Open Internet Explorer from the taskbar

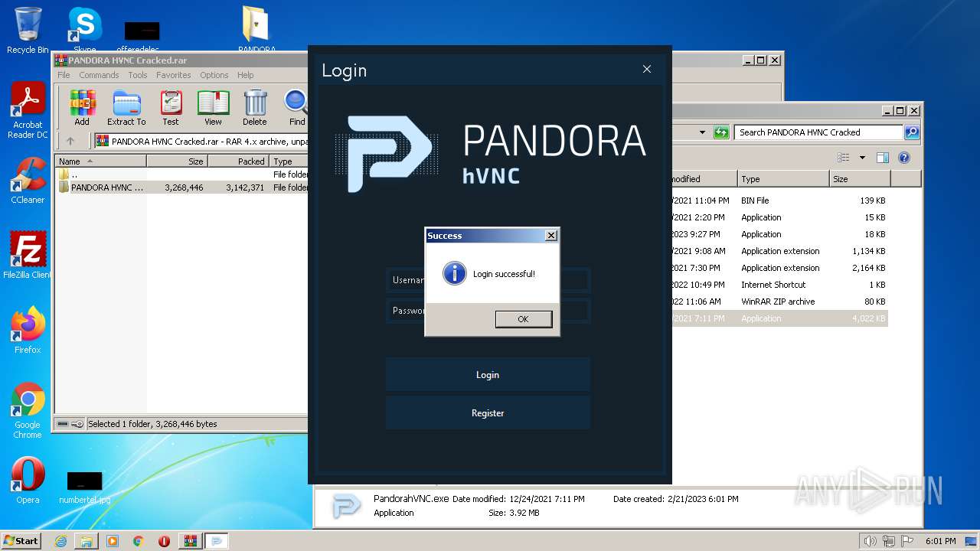pyautogui.click(x=60, y=541)
